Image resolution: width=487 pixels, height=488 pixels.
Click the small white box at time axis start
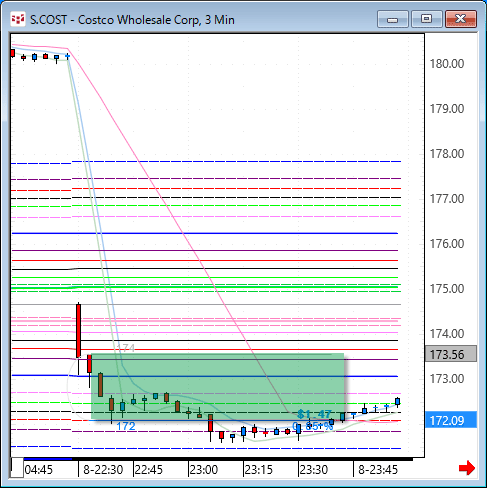pyautogui.click(x=17, y=468)
